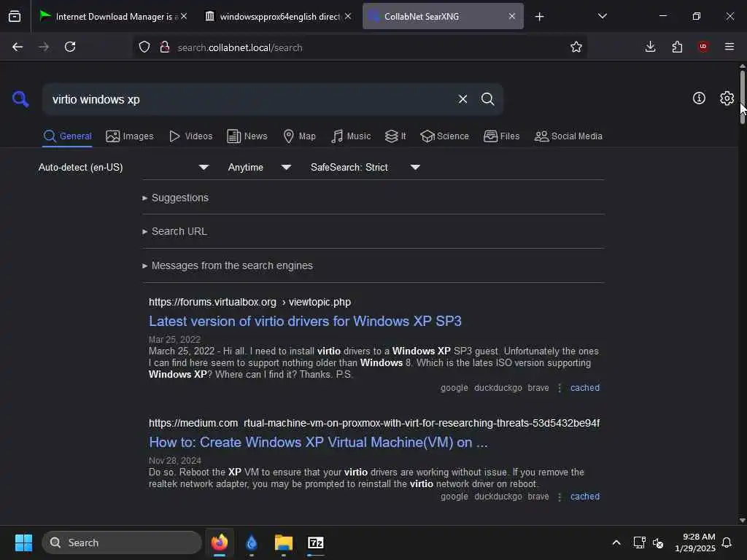This screenshot has height=560, width=747.
Task: Click the tracking protection shield icon
Action: pyautogui.click(x=144, y=47)
